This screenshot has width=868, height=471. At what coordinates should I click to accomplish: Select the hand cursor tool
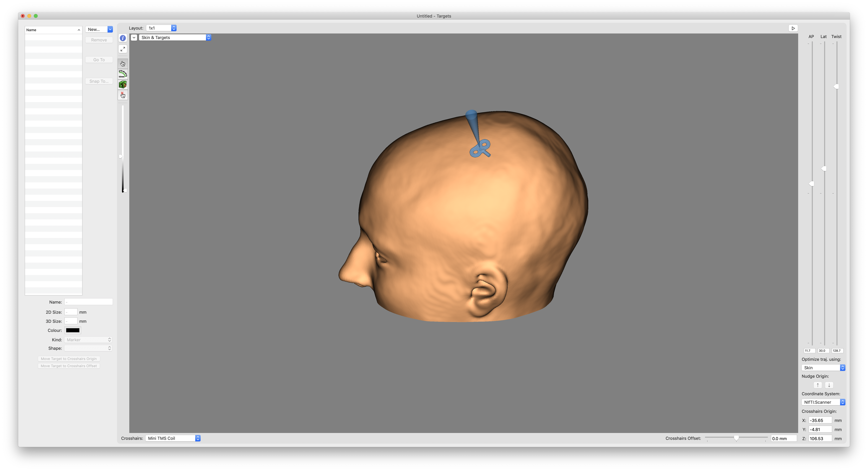[123, 63]
